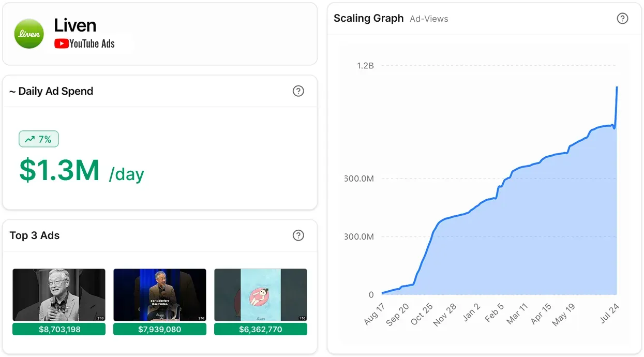Click the 7% trend badge
Image resolution: width=644 pixels, height=357 pixels.
click(39, 139)
